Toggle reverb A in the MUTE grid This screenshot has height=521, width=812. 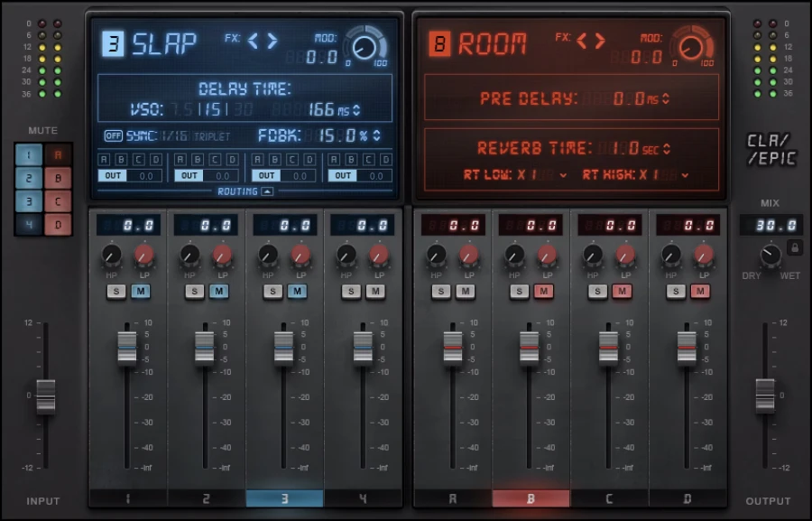(58, 154)
